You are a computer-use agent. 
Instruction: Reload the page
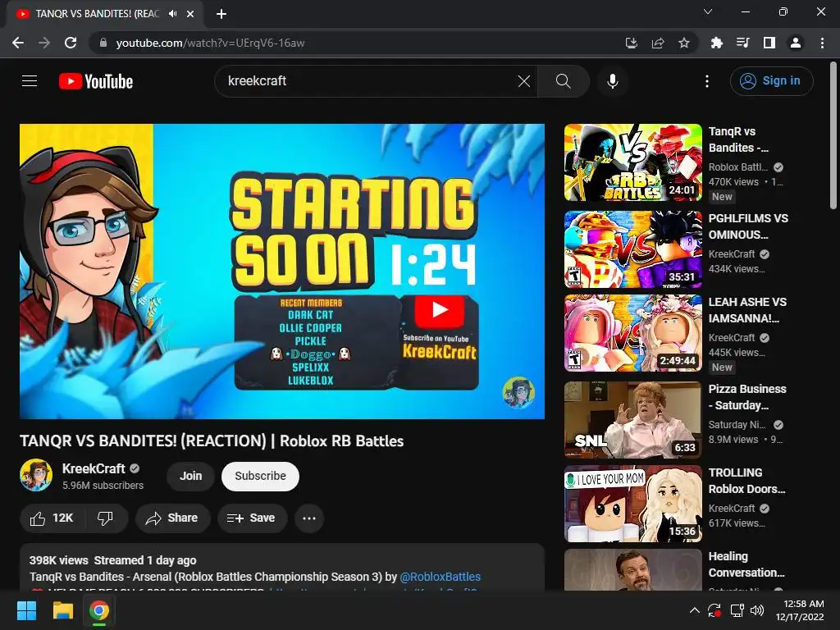coord(71,43)
